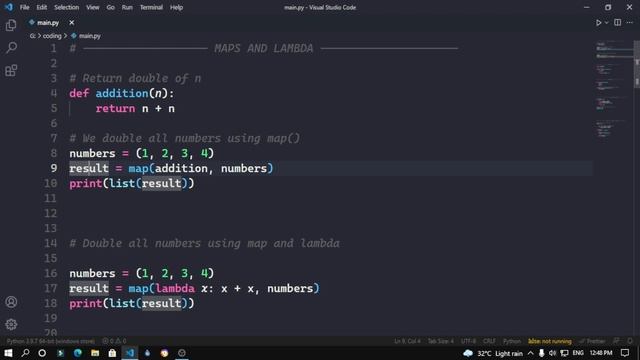Open the clock showing 12:48 PM

601,353
